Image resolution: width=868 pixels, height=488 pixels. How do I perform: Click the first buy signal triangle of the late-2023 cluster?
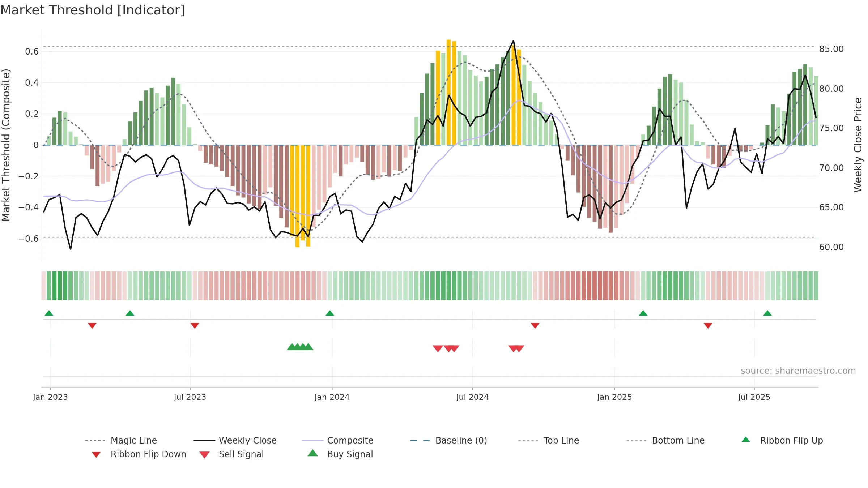click(292, 347)
